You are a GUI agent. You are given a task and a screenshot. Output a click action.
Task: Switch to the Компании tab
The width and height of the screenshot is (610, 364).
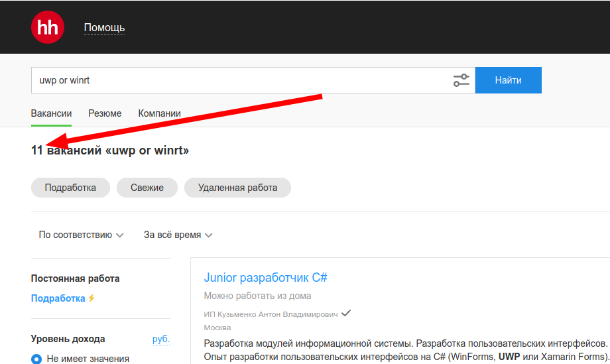click(x=160, y=113)
